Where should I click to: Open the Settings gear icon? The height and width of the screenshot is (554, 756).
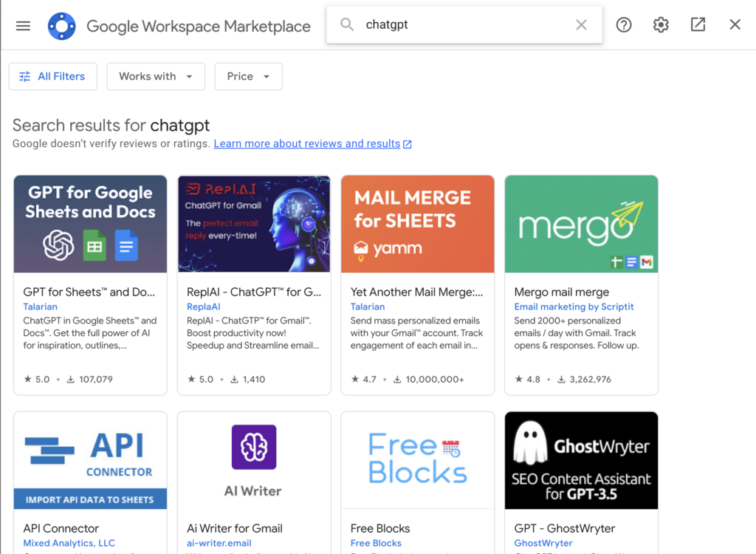coord(661,24)
